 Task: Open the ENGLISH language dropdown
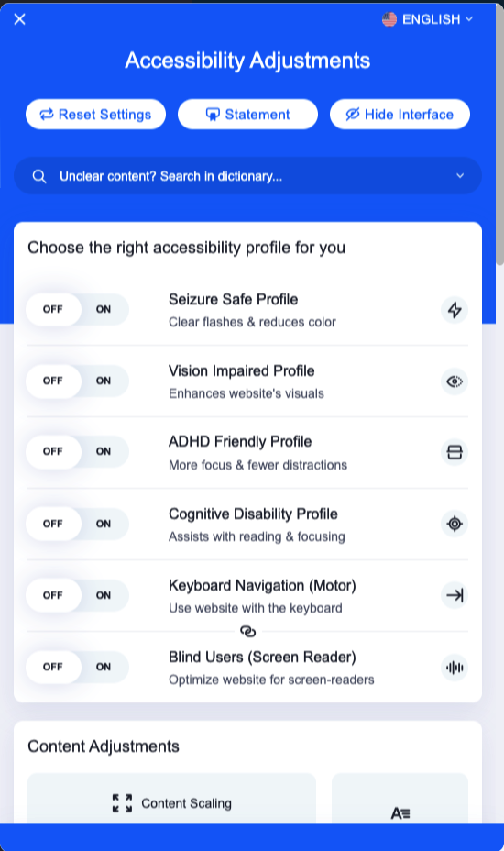(428, 19)
